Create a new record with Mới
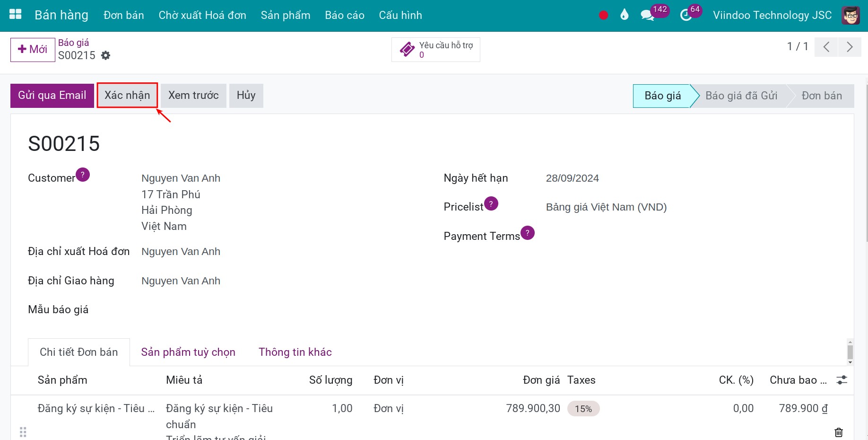This screenshot has height=440, width=868. tap(33, 50)
